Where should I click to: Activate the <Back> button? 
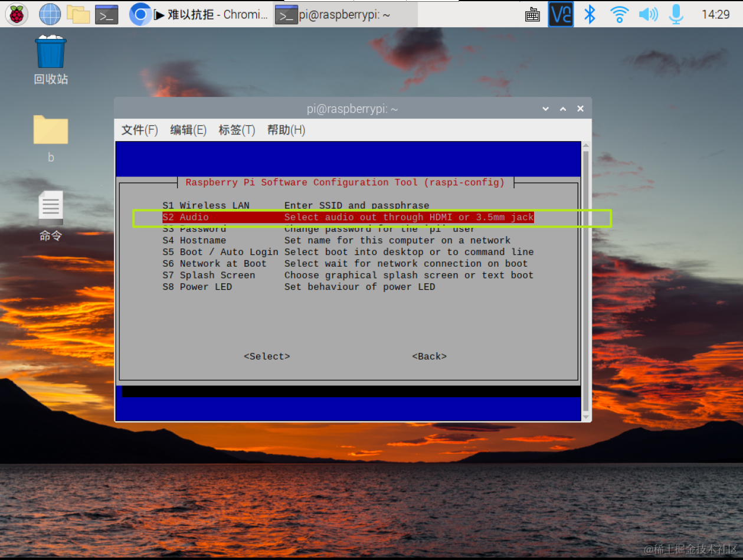[x=429, y=356]
